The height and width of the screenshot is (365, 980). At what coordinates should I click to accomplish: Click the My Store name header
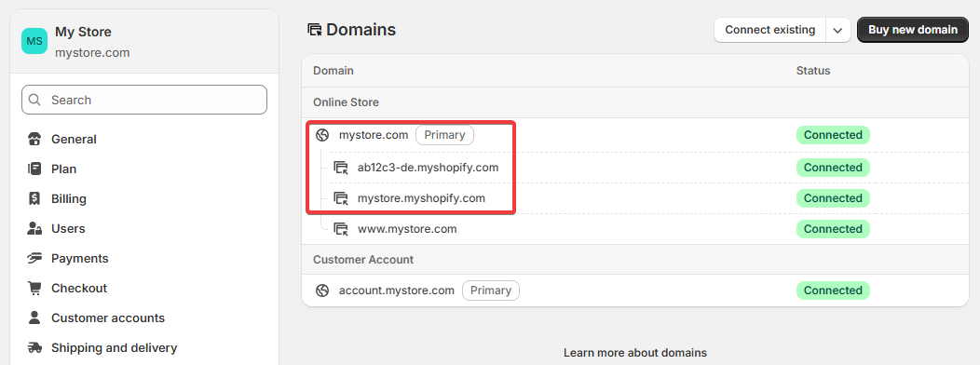click(83, 32)
